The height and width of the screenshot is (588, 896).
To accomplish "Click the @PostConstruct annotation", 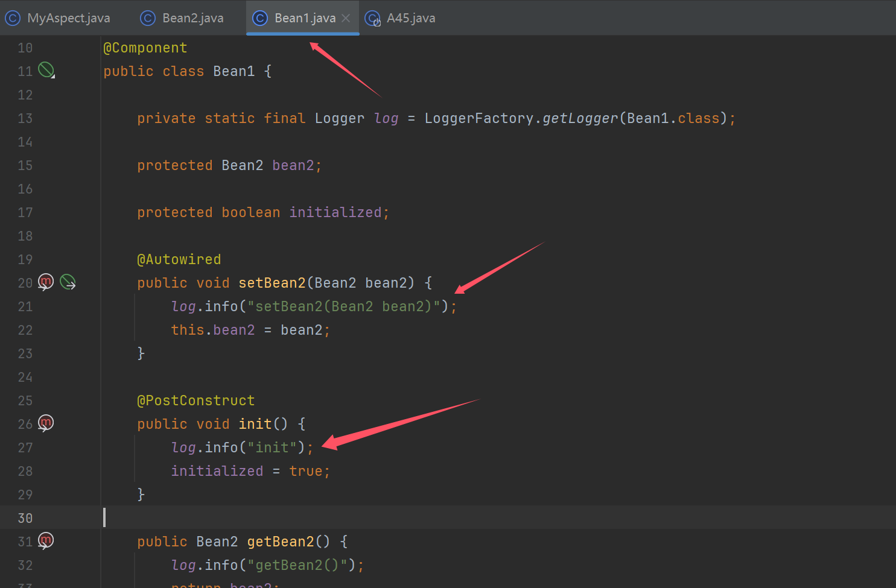I will click(196, 400).
